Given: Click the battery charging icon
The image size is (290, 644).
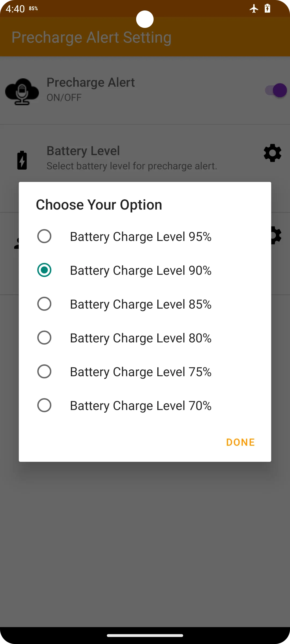Looking at the screenshot, I should (22, 160).
